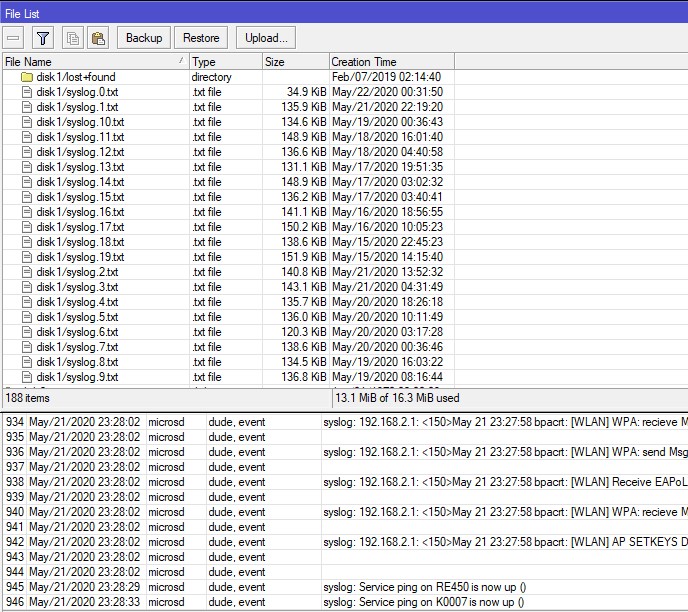Viewport: 688px width, 612px height.
Task: Select file icon of disk1/syslog.4.txt
Action: coord(27,302)
